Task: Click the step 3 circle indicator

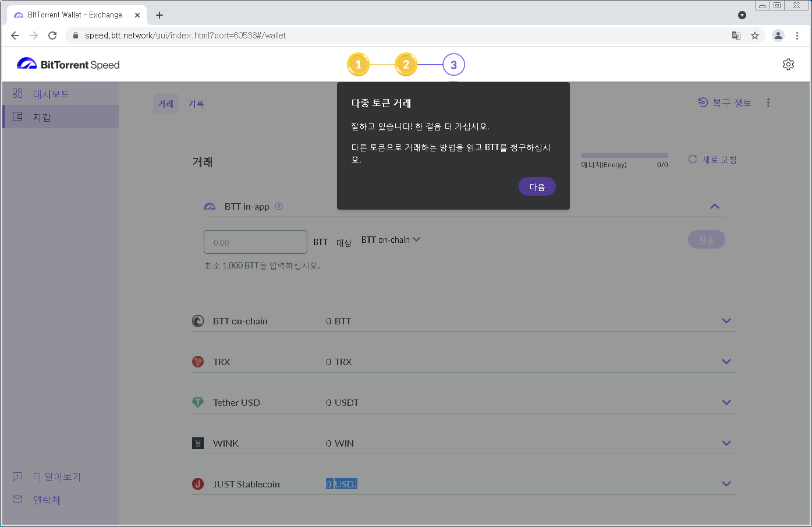Action: click(x=454, y=65)
